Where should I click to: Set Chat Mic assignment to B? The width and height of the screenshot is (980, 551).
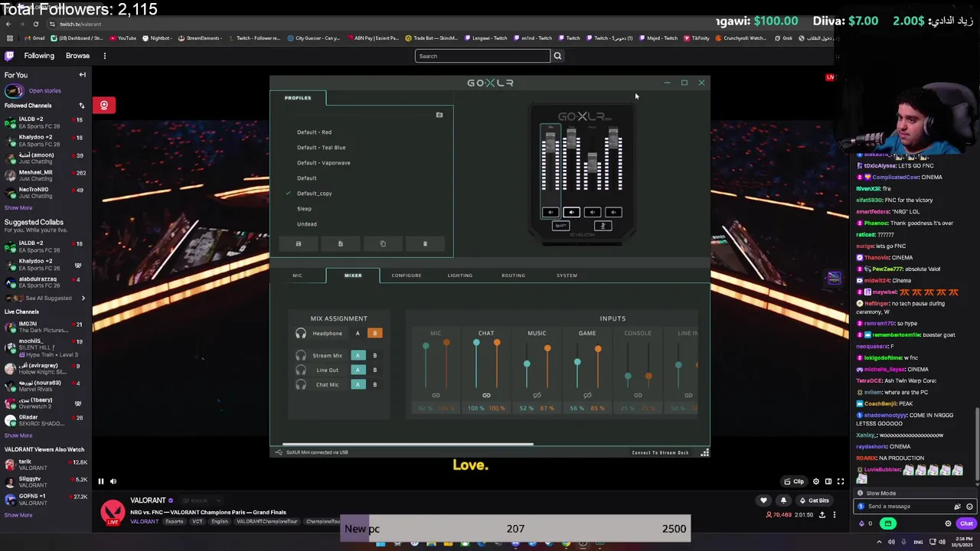(374, 384)
